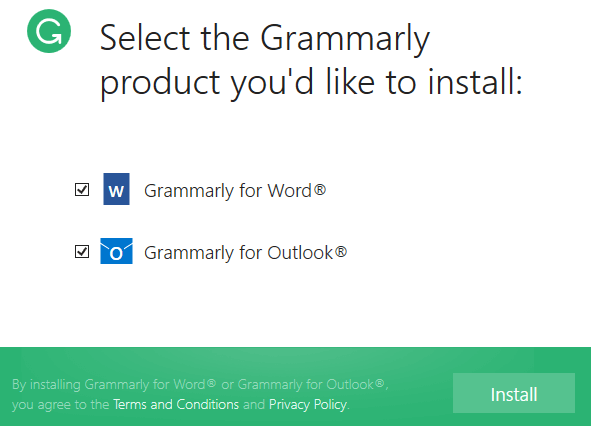The image size is (591, 426).
Task: Click the blue Word application icon
Action: point(116,189)
